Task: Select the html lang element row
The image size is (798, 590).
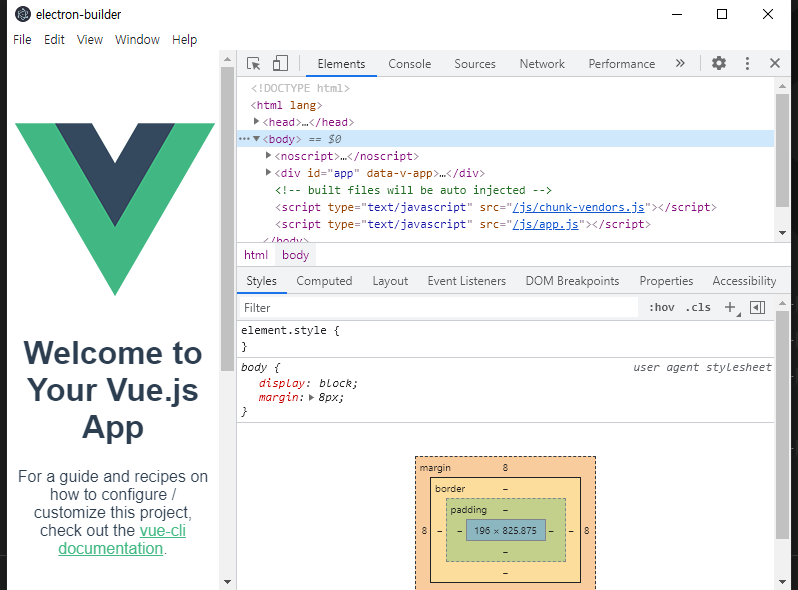Action: tap(287, 105)
